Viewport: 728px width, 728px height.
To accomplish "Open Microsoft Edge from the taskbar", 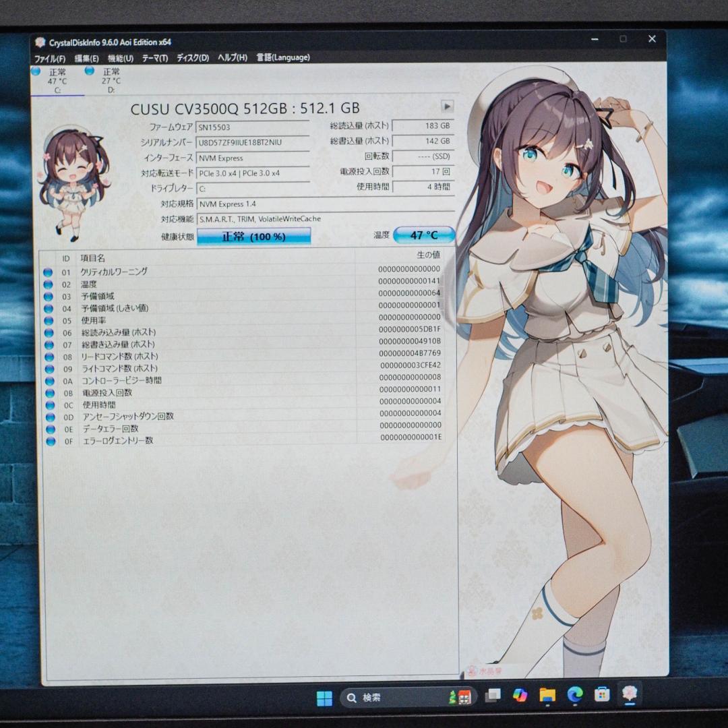I will click(x=575, y=694).
